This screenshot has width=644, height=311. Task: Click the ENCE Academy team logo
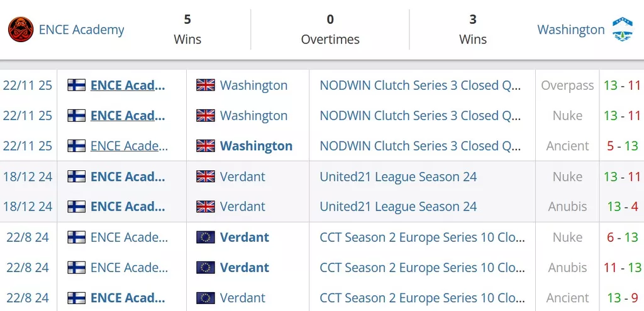[x=21, y=30]
